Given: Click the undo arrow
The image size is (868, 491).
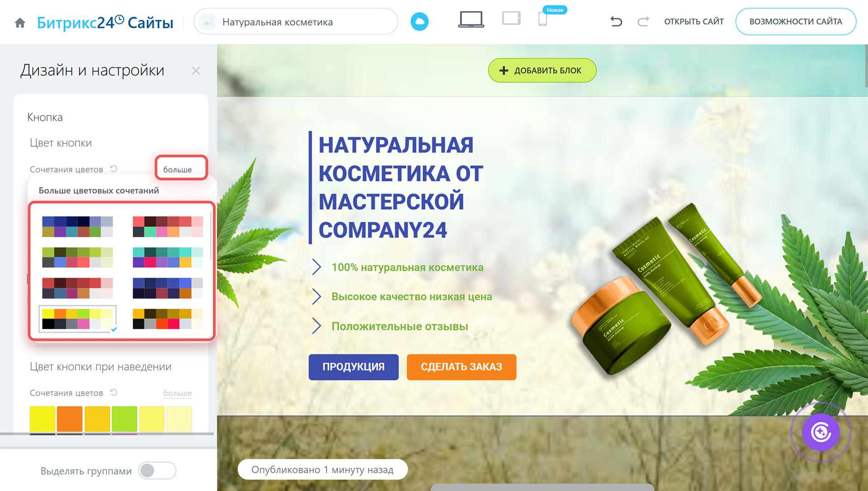Looking at the screenshot, I should pyautogui.click(x=616, y=21).
